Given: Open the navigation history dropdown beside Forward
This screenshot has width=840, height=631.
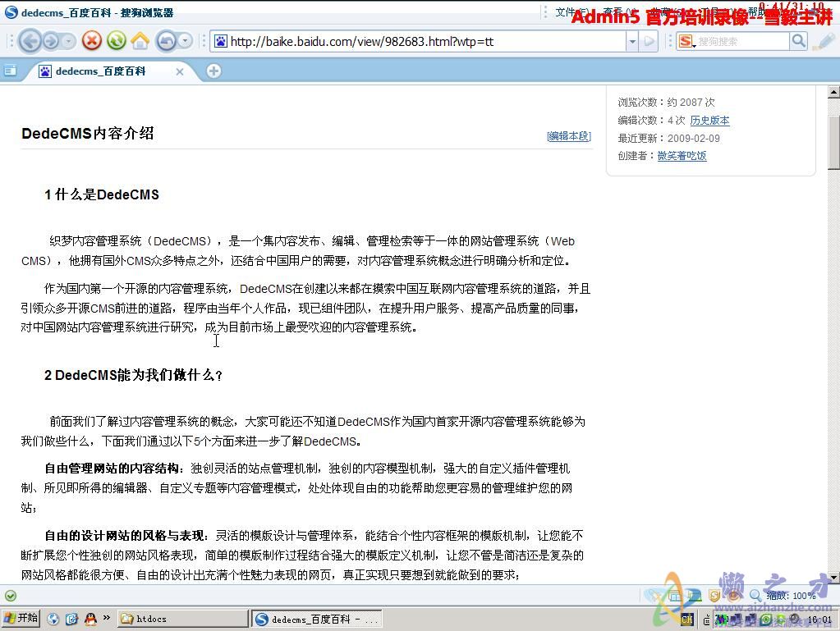Looking at the screenshot, I should [x=68, y=41].
